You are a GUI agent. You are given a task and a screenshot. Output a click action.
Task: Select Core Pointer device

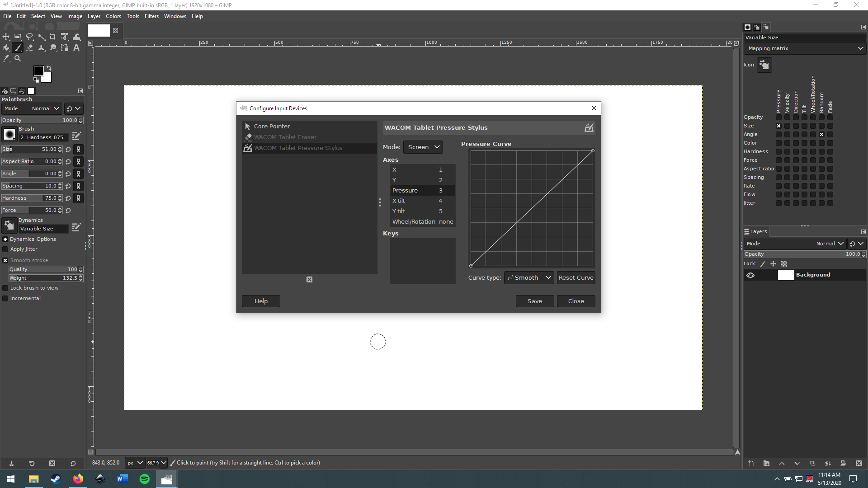click(309, 127)
